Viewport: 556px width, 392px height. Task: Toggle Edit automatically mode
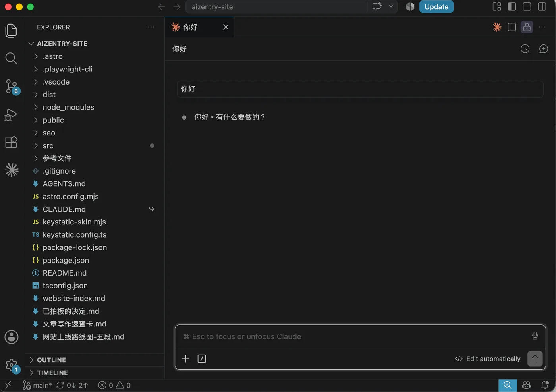click(487, 359)
